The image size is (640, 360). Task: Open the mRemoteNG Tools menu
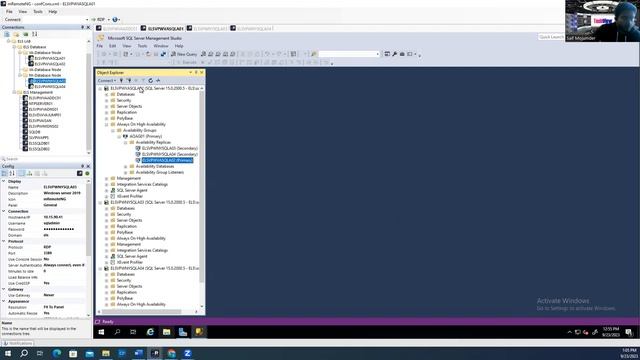point(38,11)
